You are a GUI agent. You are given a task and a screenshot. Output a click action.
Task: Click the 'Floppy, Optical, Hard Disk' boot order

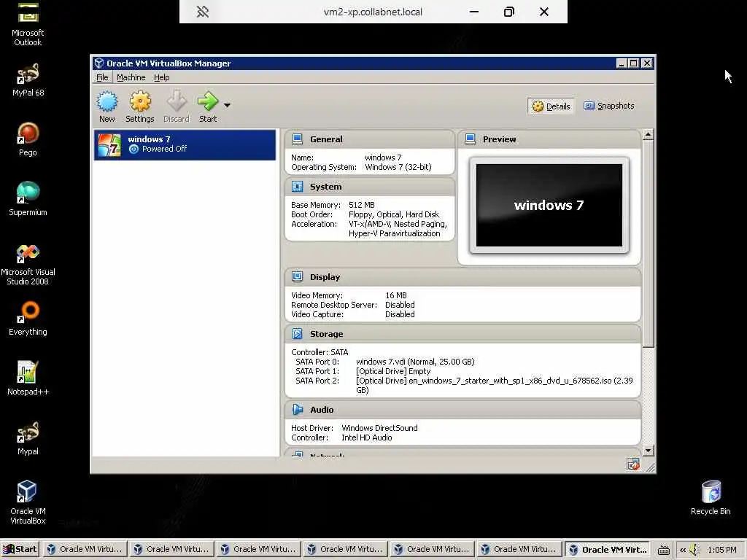click(x=394, y=214)
